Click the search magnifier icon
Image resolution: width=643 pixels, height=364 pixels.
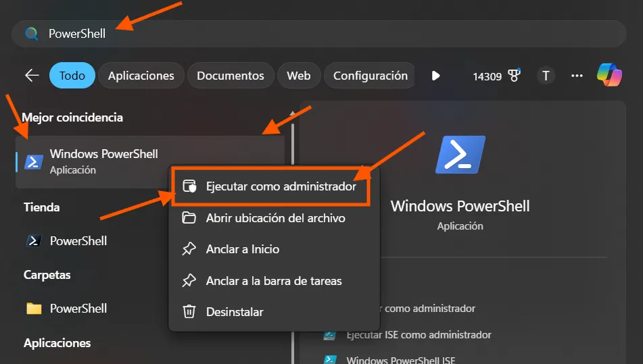click(31, 34)
